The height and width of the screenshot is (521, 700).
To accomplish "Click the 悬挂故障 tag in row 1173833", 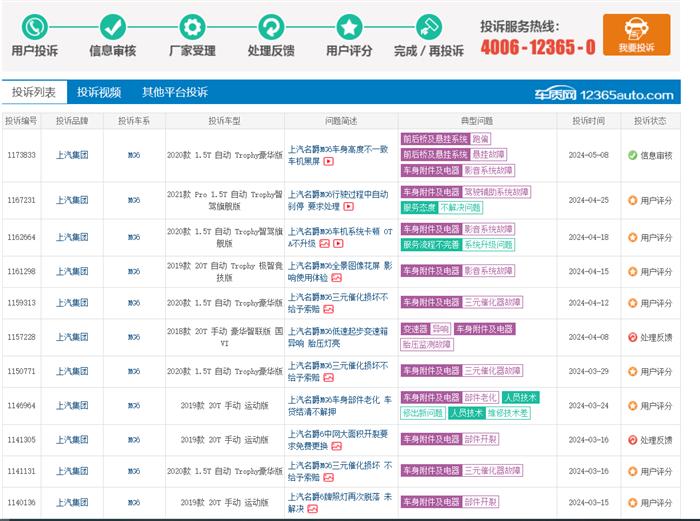I will [488, 154].
